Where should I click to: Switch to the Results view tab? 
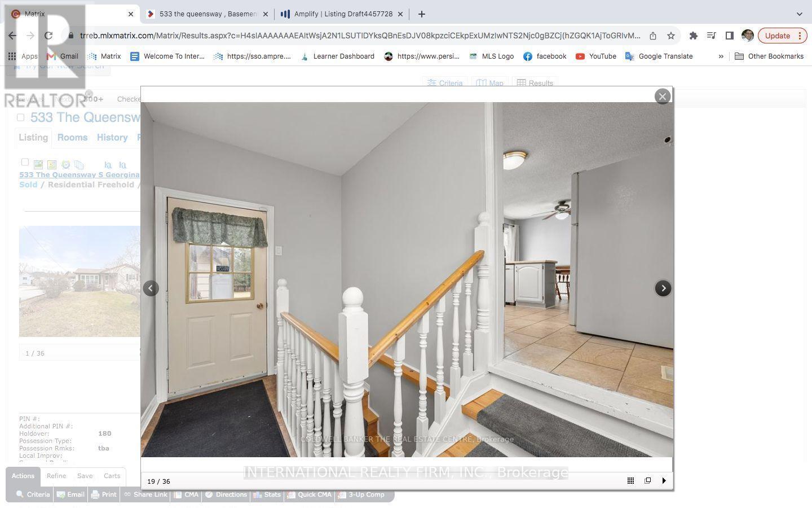tap(535, 83)
